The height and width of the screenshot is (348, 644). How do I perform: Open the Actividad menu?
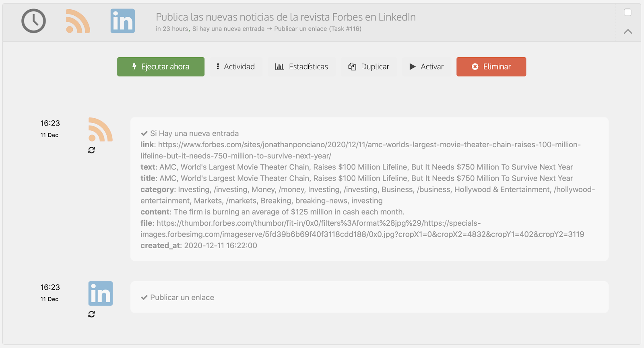tap(236, 67)
